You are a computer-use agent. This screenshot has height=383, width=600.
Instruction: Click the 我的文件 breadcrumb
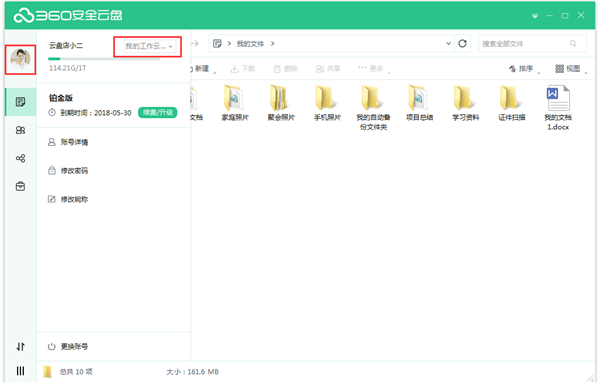point(250,44)
